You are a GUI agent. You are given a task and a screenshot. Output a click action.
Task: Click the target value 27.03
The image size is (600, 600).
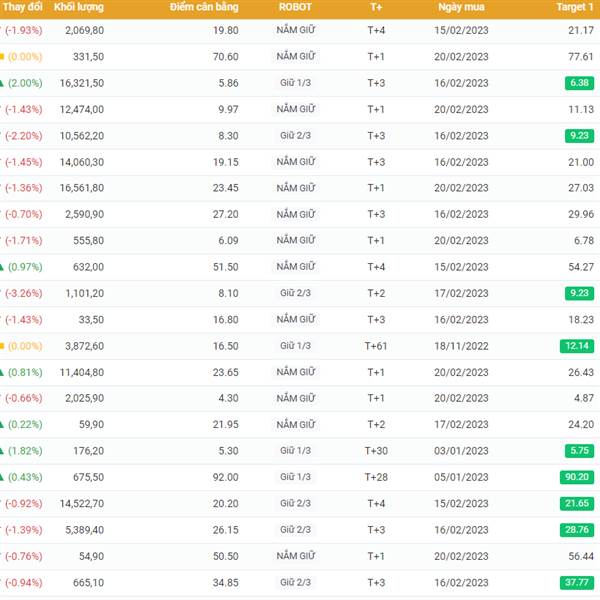coord(581,188)
